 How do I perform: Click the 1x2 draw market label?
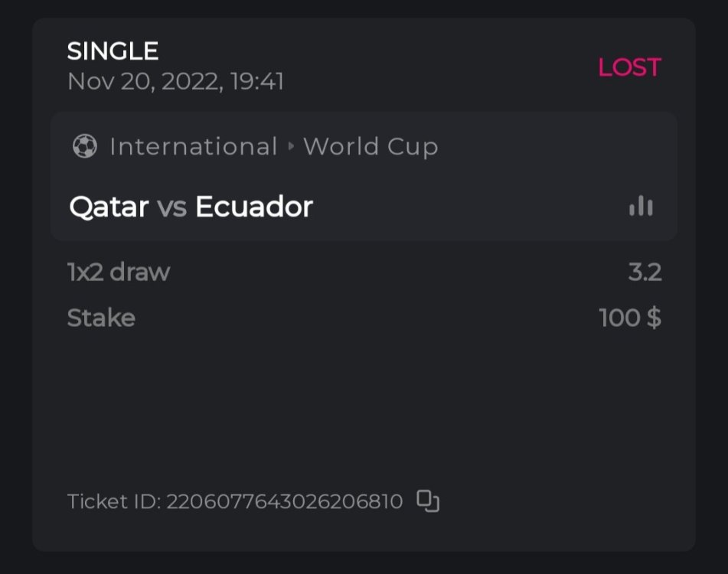119,272
